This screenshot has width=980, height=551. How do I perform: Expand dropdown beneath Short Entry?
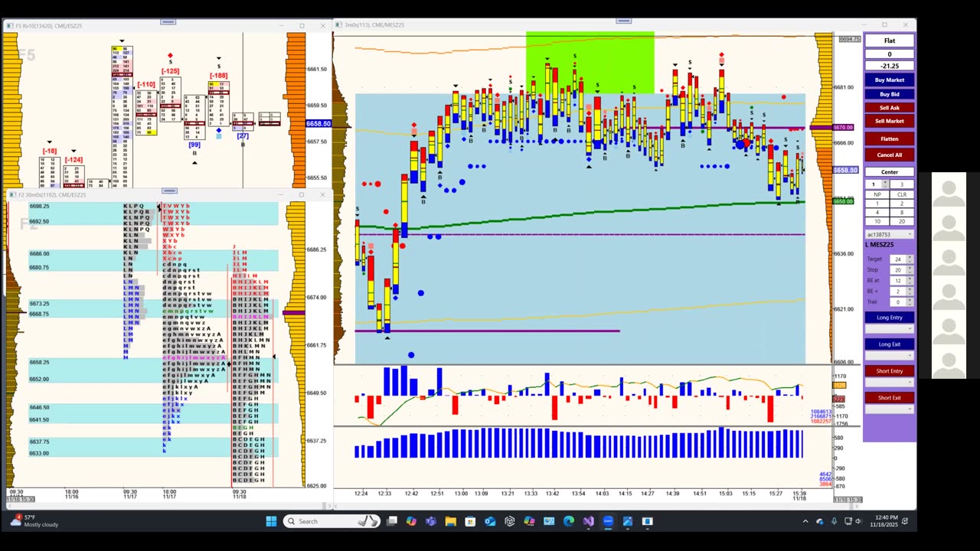889,382
